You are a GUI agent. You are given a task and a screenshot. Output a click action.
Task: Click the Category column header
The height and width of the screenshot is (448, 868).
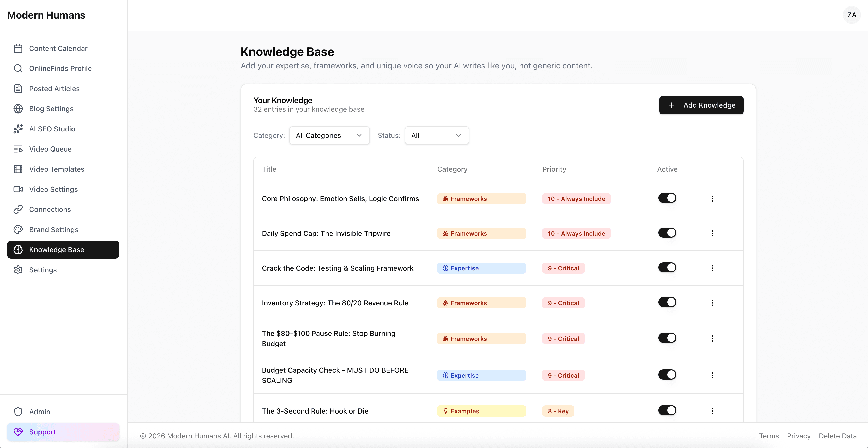coord(452,169)
